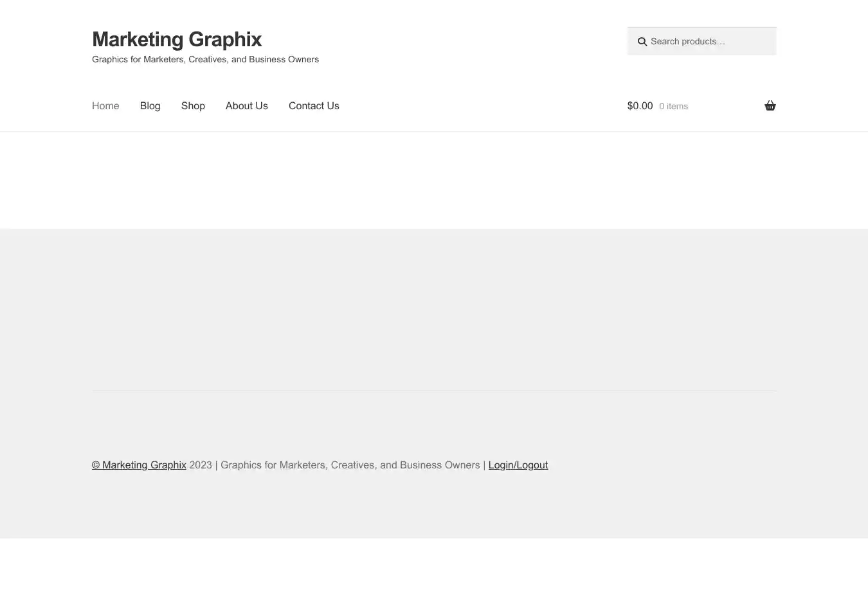Click the 2023 year in footer
Screen dimensions: 868x604
pos(200,465)
